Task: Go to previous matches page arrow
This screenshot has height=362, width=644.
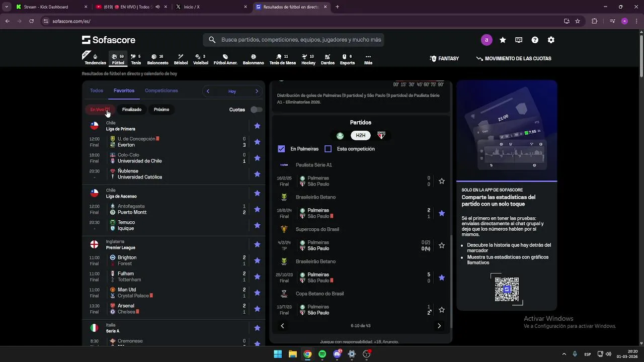Action: pos(282,326)
